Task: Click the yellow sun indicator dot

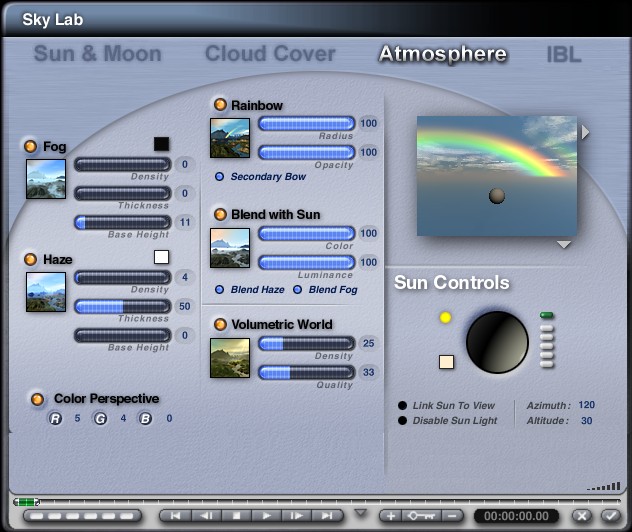Action: pos(446,318)
